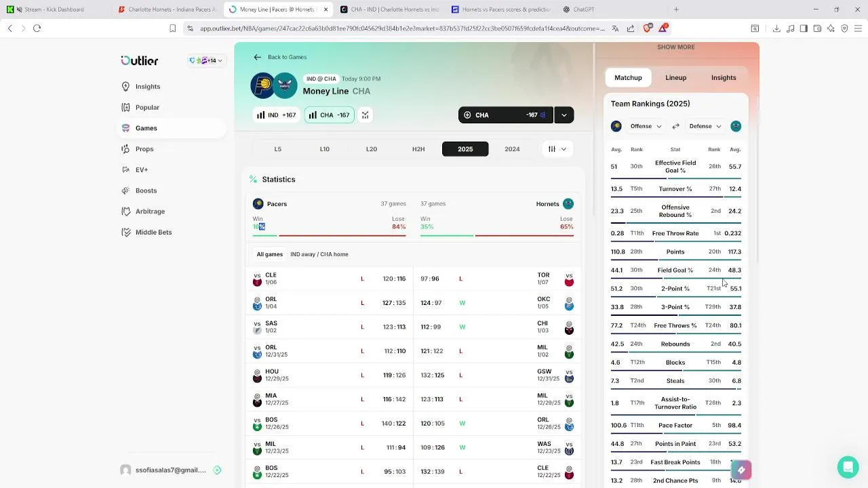
Task: Select the H2H range filter
Action: [418, 149]
